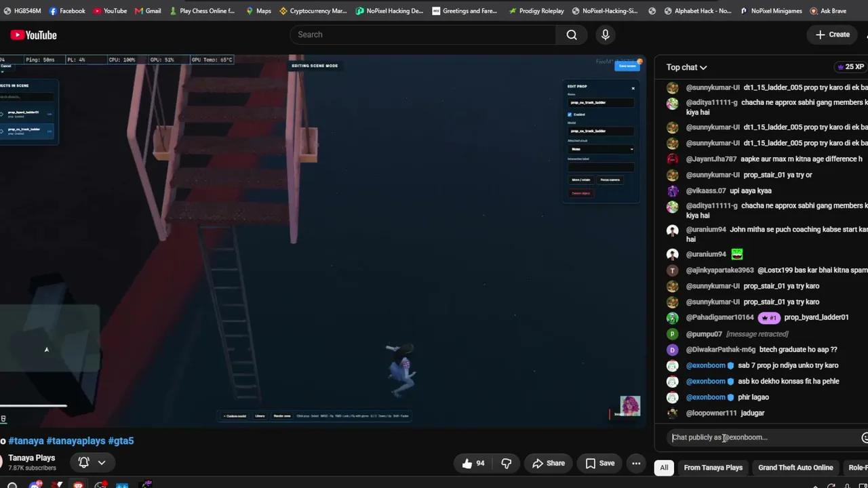Open the Prodigy Roleplay bookmark

(536, 11)
